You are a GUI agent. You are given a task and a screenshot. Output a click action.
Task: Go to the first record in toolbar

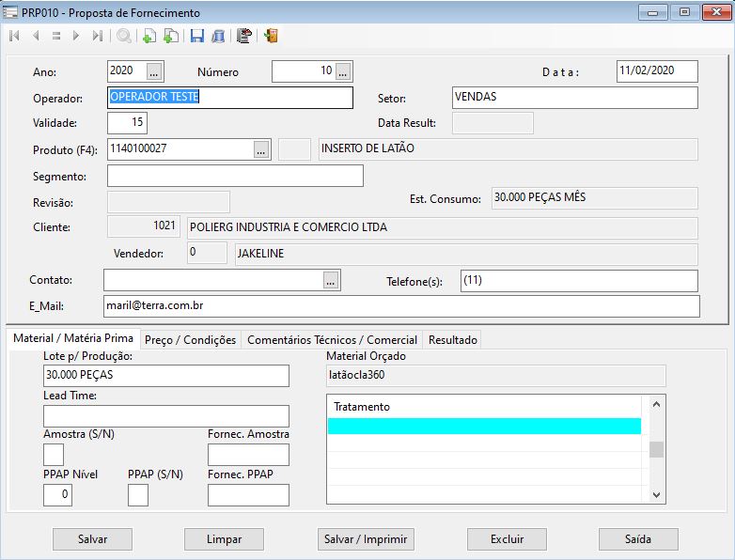14,36
